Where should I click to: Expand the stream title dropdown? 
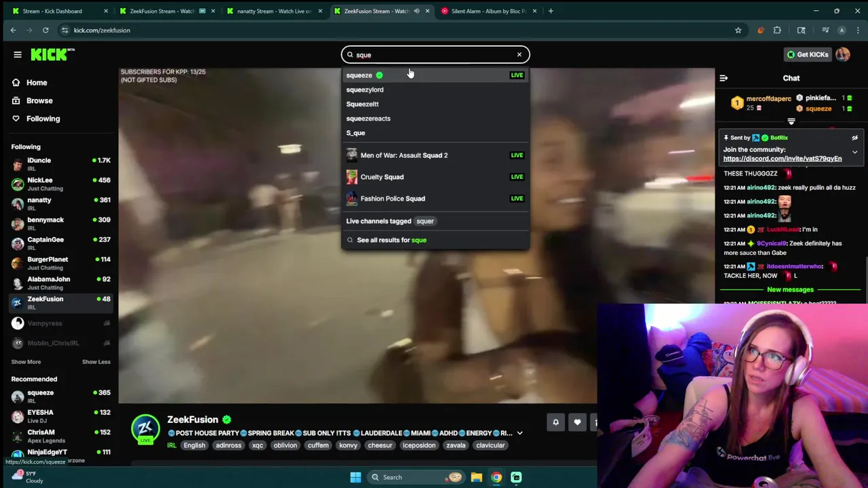click(519, 433)
